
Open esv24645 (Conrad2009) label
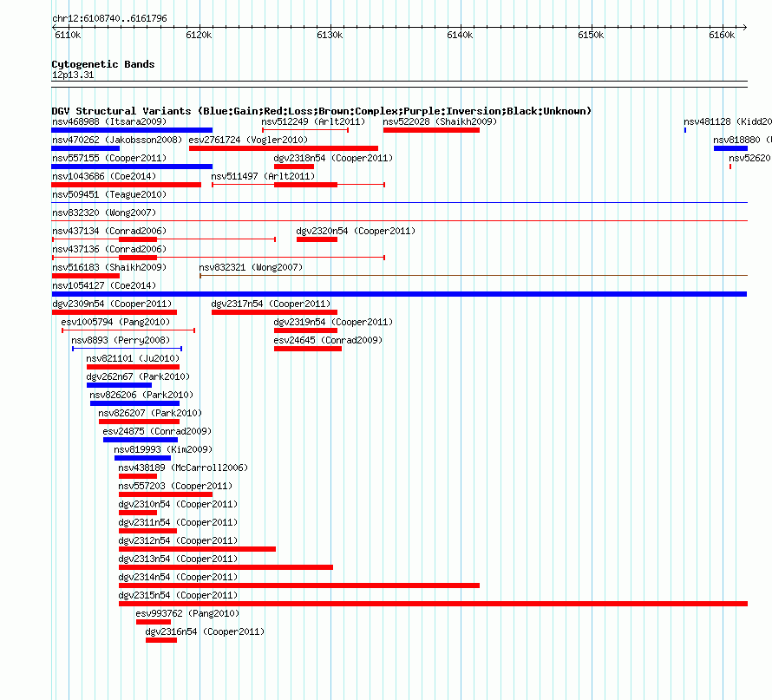(x=328, y=340)
